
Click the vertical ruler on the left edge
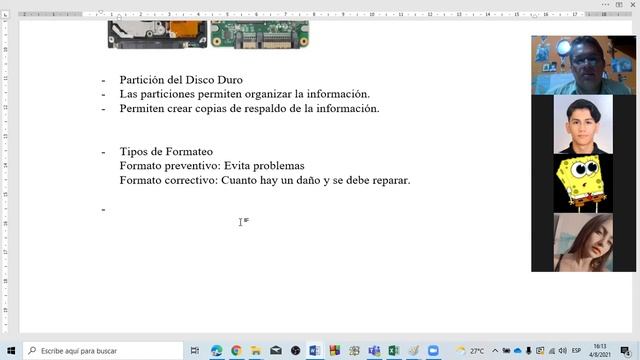[x=5, y=176]
